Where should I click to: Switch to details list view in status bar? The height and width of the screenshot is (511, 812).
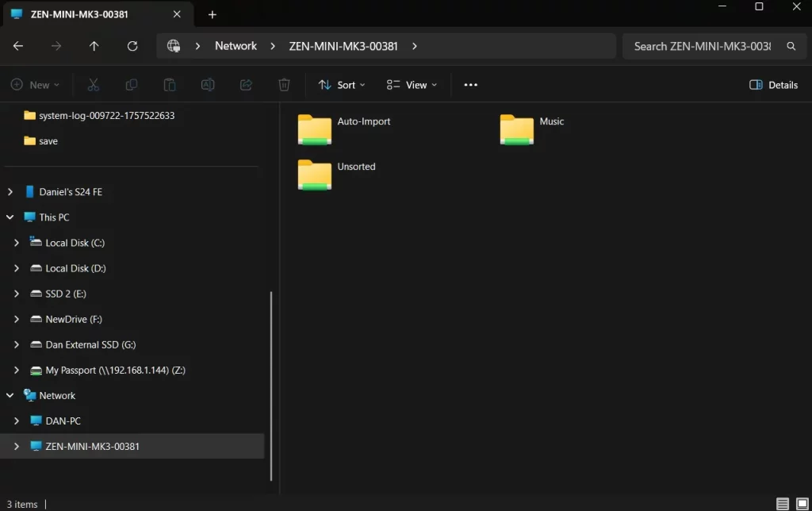(783, 503)
